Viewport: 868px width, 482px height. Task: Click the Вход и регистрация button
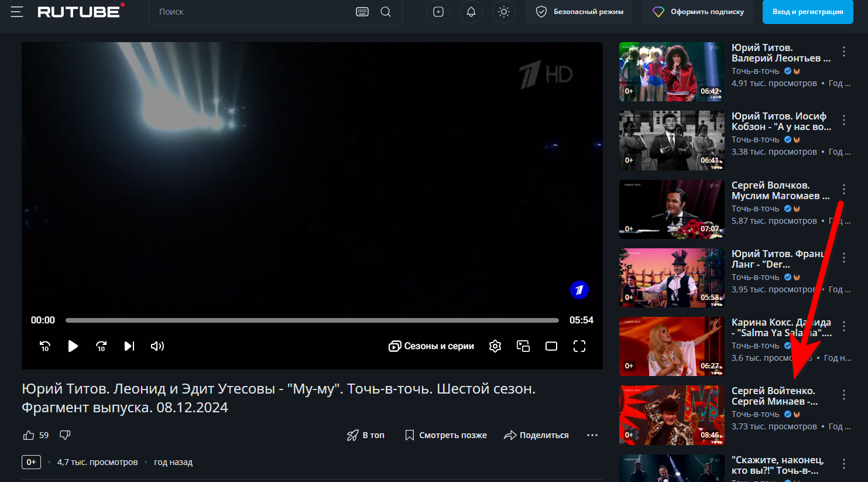(x=808, y=12)
